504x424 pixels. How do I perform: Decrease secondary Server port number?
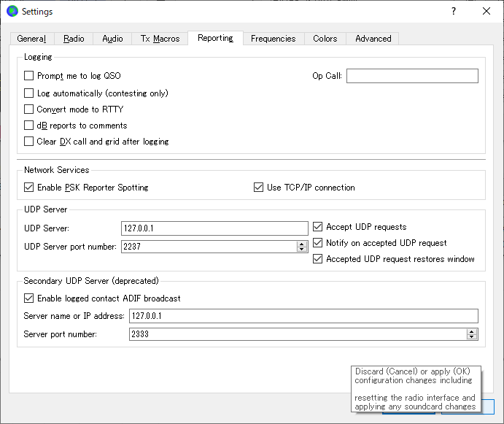pos(471,337)
